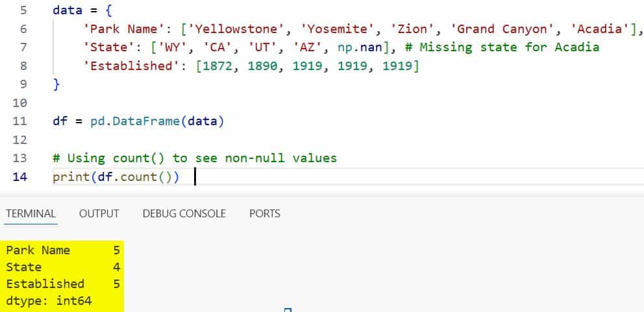Click 'dtype: int64' in terminal output
The height and width of the screenshot is (312, 644).
coord(49,301)
